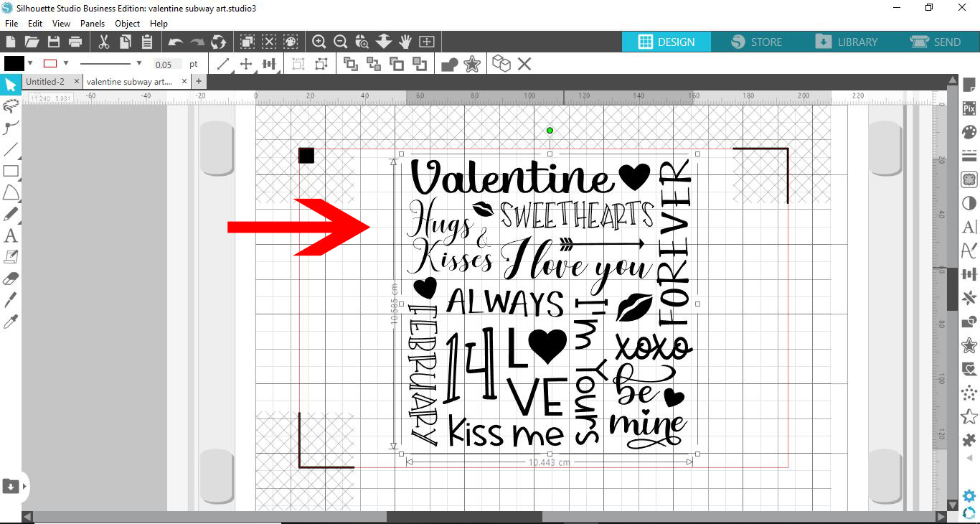Click the black fill color swatch
This screenshot has width=980, height=524.
pyautogui.click(x=14, y=63)
